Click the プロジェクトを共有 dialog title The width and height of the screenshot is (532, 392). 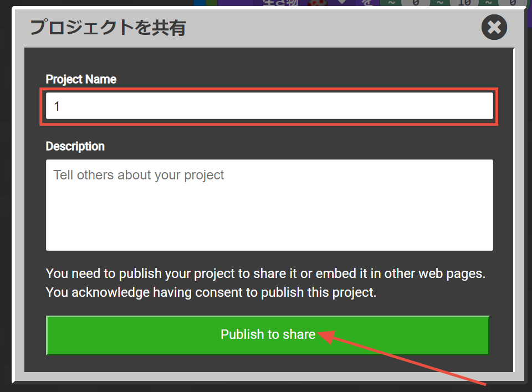pos(108,28)
